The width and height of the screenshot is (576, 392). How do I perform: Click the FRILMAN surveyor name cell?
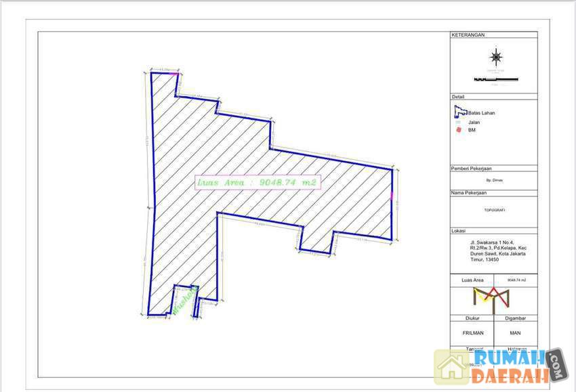(x=471, y=332)
